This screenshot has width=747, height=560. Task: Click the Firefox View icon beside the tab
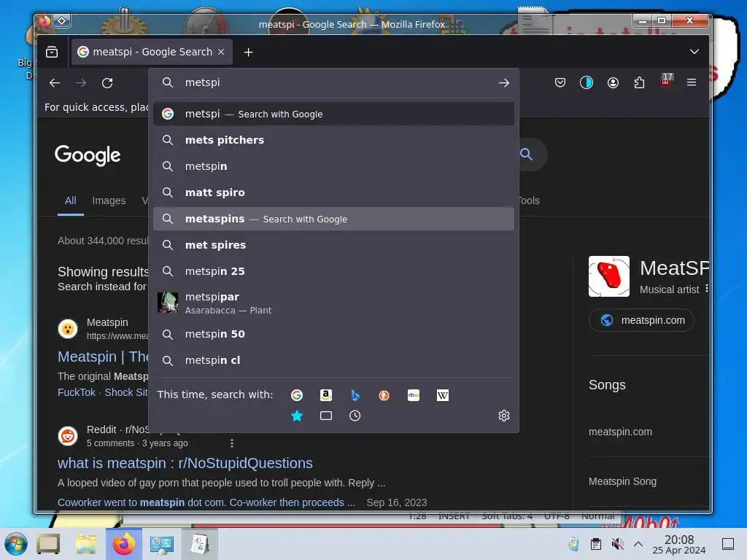click(52, 52)
